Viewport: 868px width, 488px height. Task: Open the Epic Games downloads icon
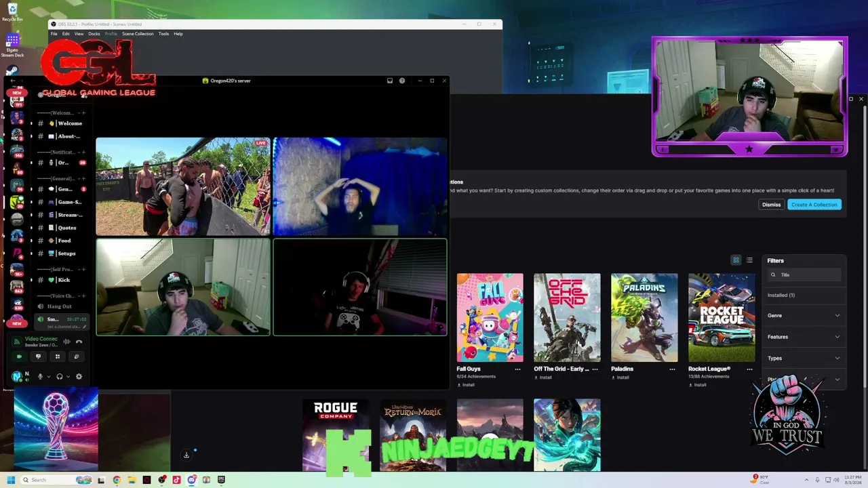pyautogui.click(x=186, y=455)
